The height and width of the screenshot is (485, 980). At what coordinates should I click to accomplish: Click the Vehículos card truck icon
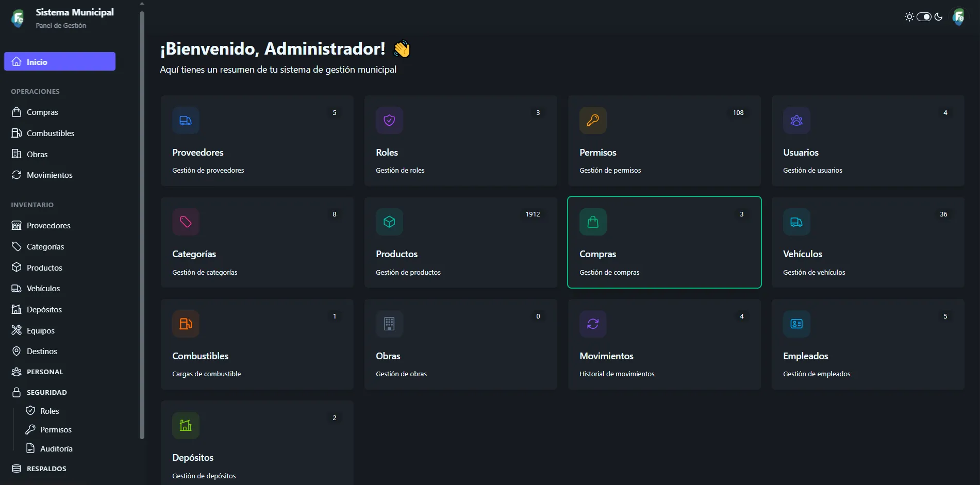(x=796, y=222)
